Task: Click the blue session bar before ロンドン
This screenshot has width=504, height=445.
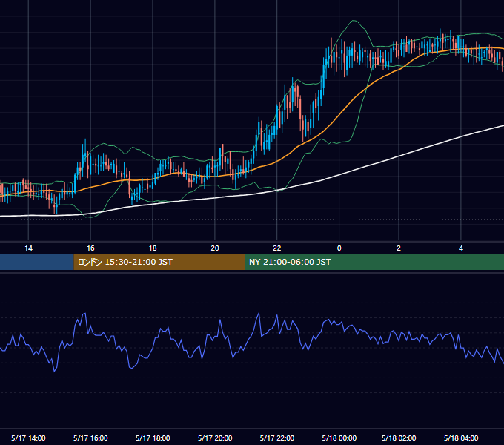Action: 37,262
